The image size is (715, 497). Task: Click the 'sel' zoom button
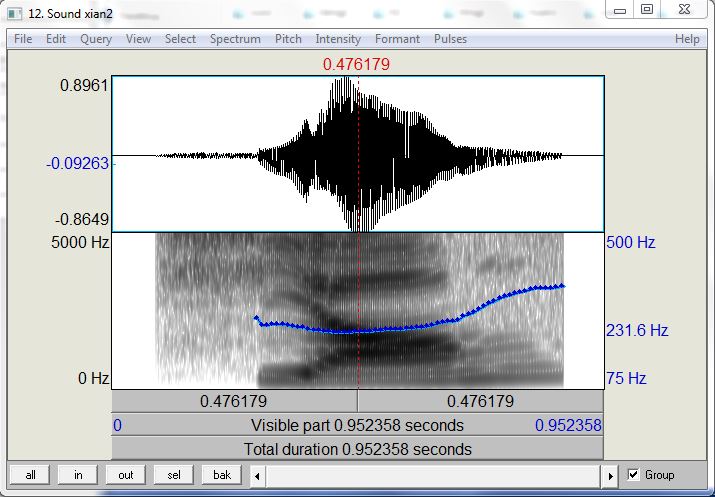(x=174, y=475)
